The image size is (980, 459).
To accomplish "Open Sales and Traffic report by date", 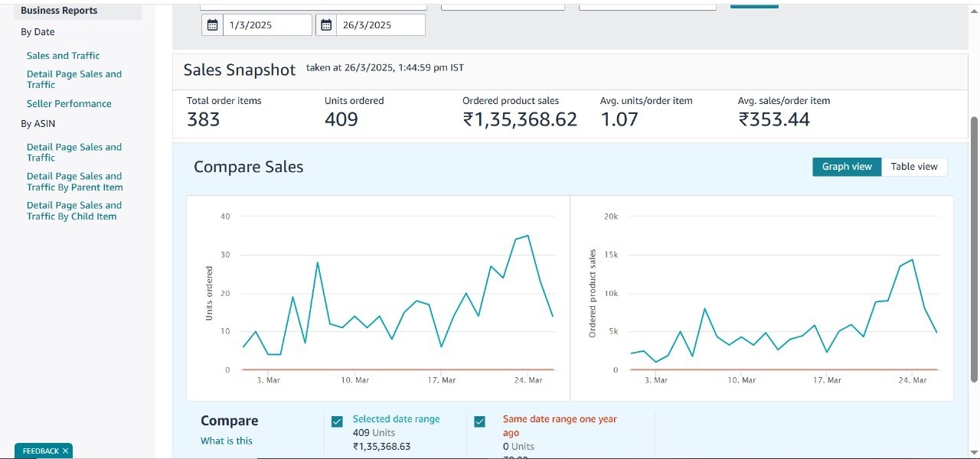I will 63,56.
